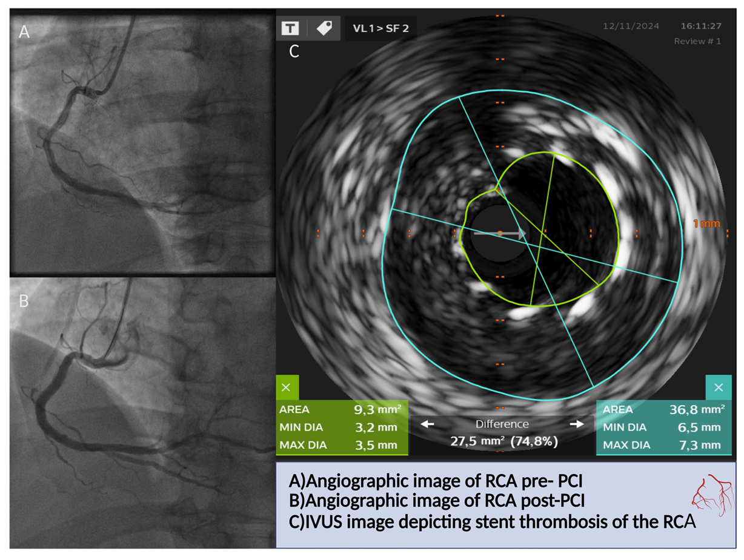Screen dimensions: 744x560
Task: Click the Difference 27,5 mm² (74,8%) readout
Action: tap(503, 441)
